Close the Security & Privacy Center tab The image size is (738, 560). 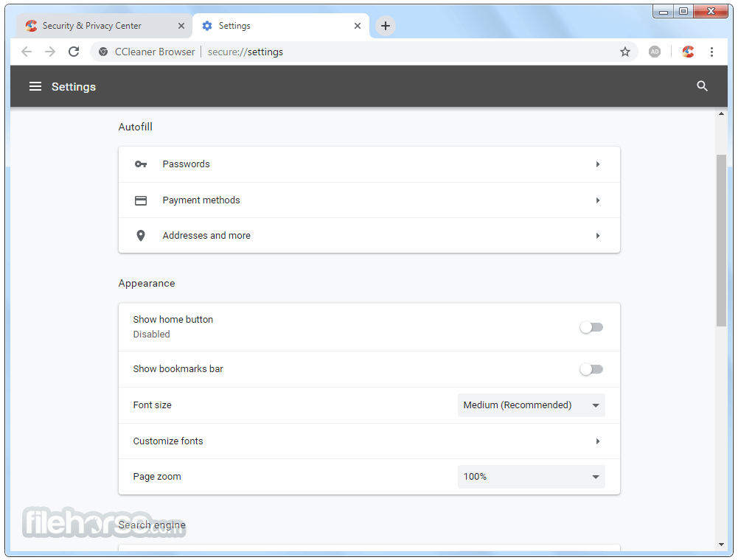click(x=181, y=26)
